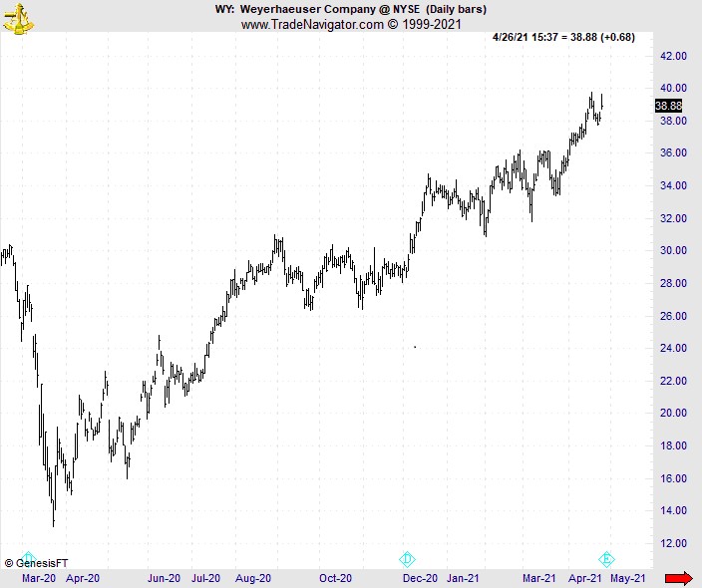
Task: Click the Apr-20 date axis label
Action: pos(83,578)
